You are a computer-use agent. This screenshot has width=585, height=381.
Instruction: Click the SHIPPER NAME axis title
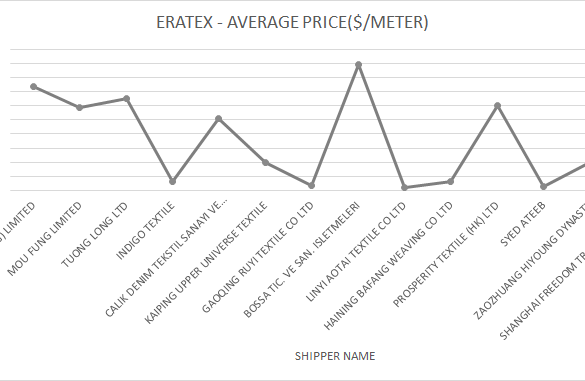[x=335, y=356]
